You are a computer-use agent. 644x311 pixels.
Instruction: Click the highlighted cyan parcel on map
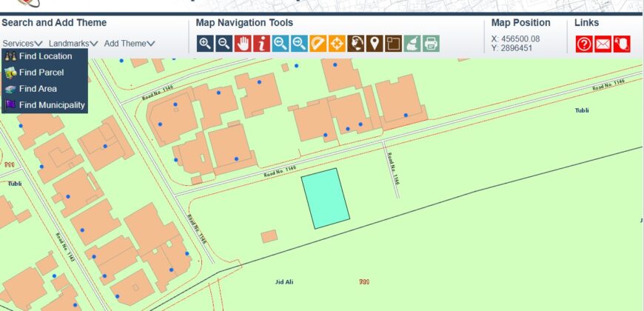tap(325, 198)
